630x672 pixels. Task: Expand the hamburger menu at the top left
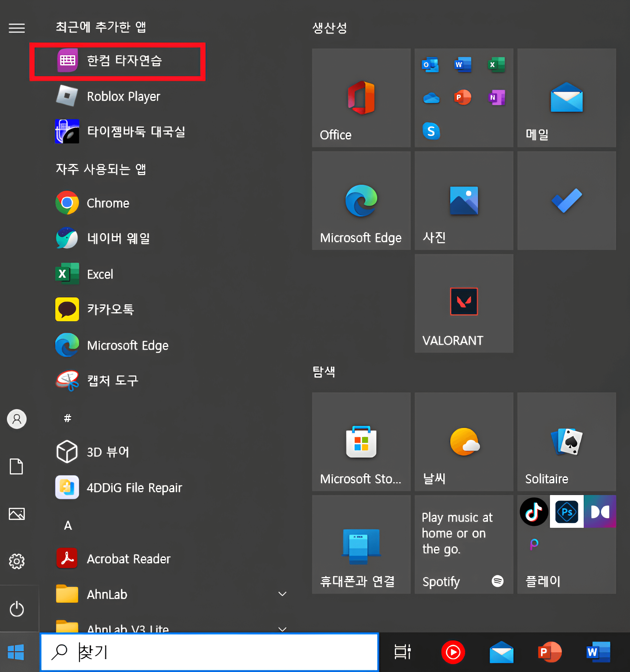pos(17,28)
